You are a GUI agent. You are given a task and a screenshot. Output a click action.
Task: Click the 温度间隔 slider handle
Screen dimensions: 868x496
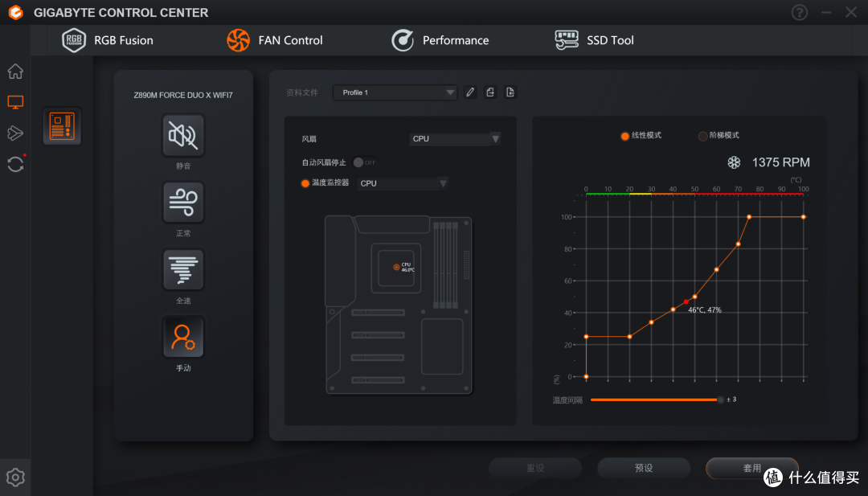[720, 400]
